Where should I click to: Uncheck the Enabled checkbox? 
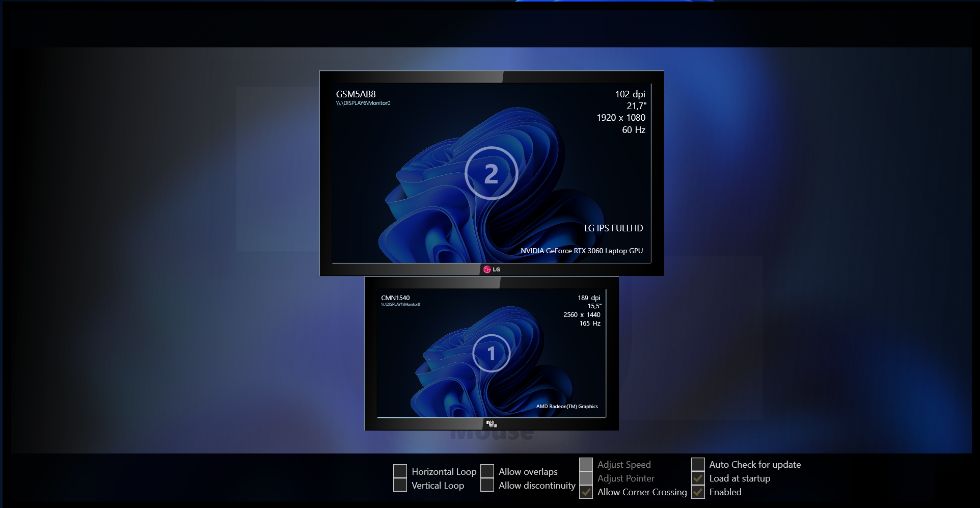click(x=698, y=492)
